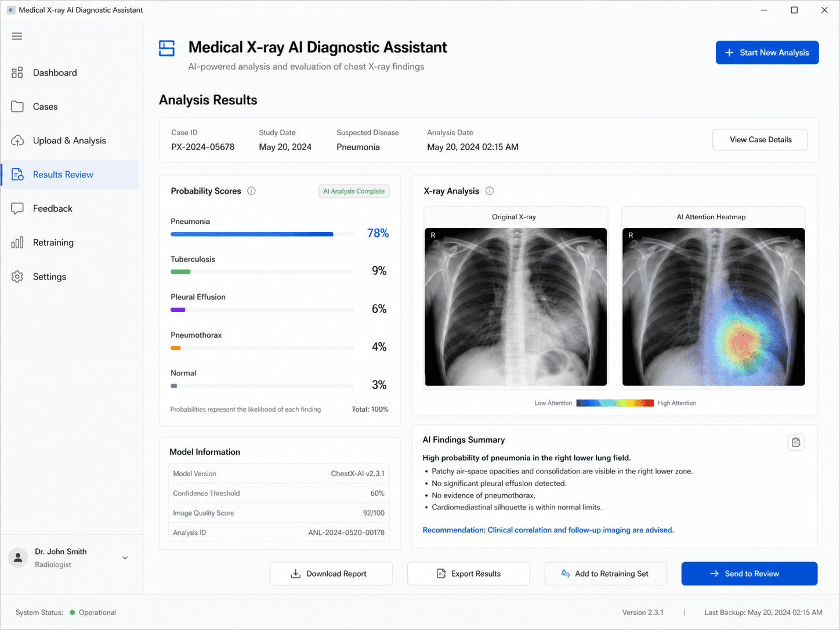Open the Dashboard page
The width and height of the screenshot is (840, 630).
coord(70,73)
